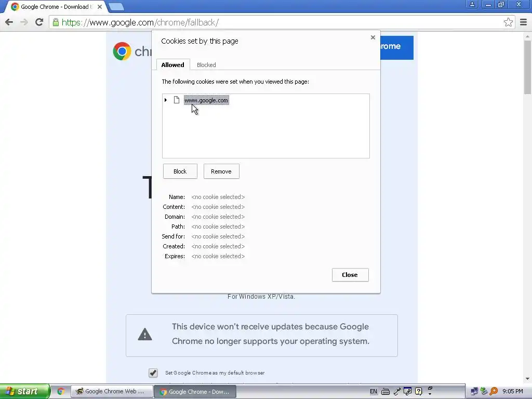Dismiss cookies dialog with the X icon
532x399 pixels.
coord(373,37)
